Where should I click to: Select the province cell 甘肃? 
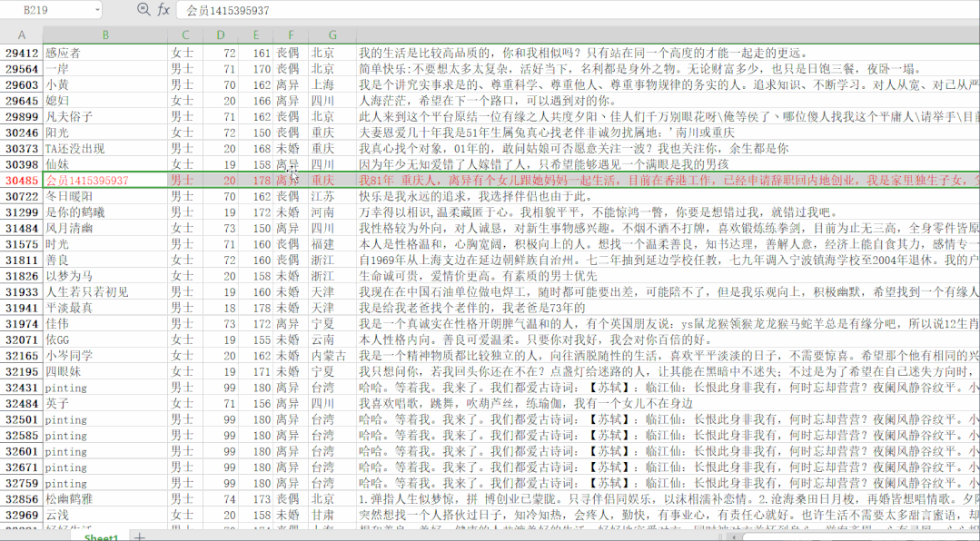click(332, 515)
